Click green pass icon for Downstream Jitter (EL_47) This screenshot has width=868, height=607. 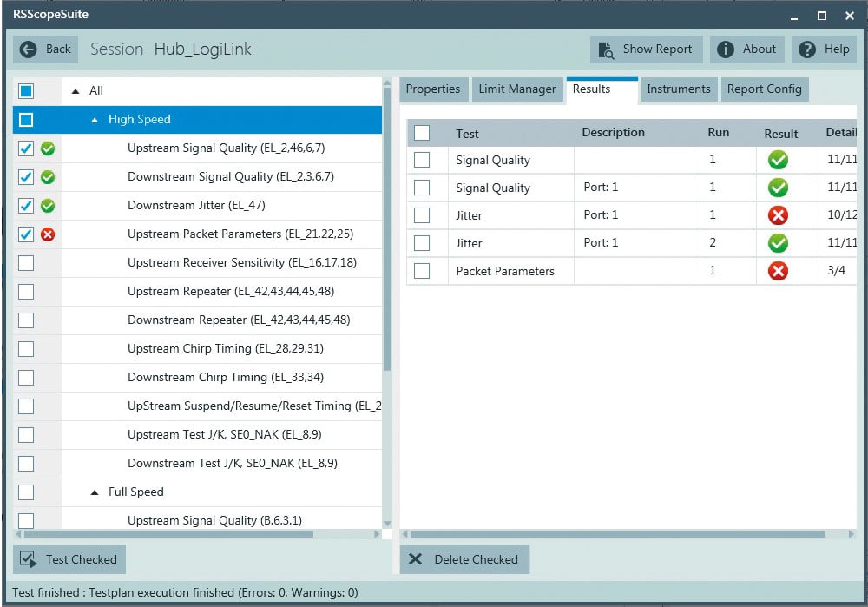pyautogui.click(x=48, y=206)
